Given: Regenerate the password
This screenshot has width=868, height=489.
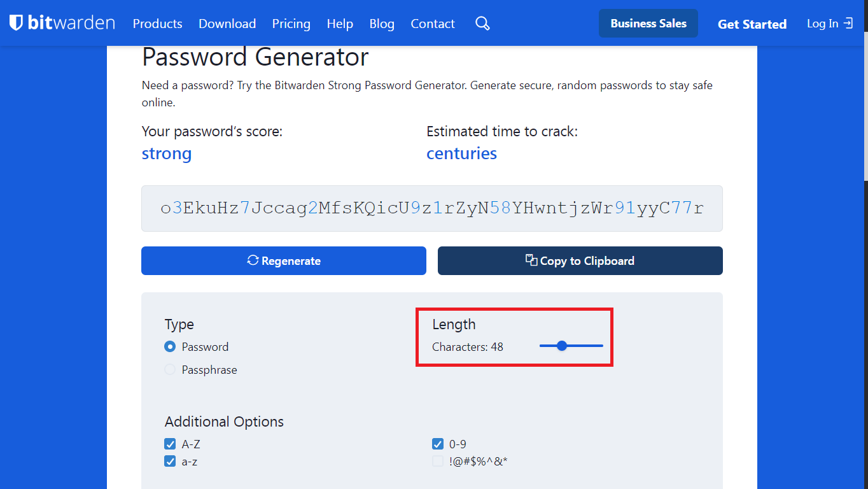Looking at the screenshot, I should click(x=284, y=261).
